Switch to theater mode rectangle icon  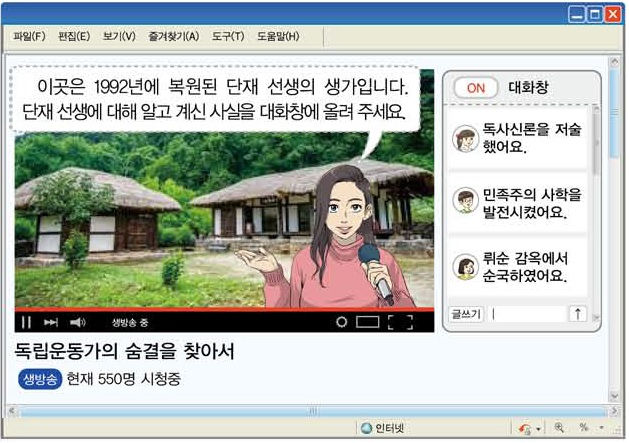click(368, 322)
